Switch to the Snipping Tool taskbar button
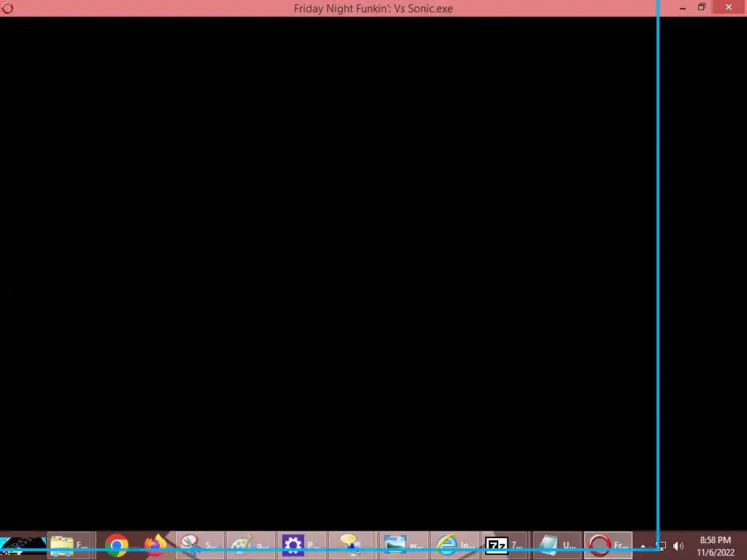Image resolution: width=747 pixels, height=560 pixels. tap(200, 545)
